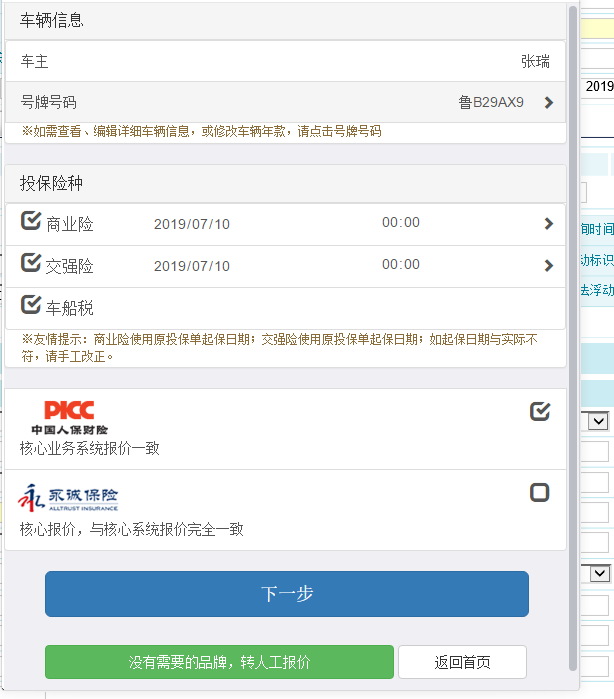Click the 下一步 button

(287, 594)
